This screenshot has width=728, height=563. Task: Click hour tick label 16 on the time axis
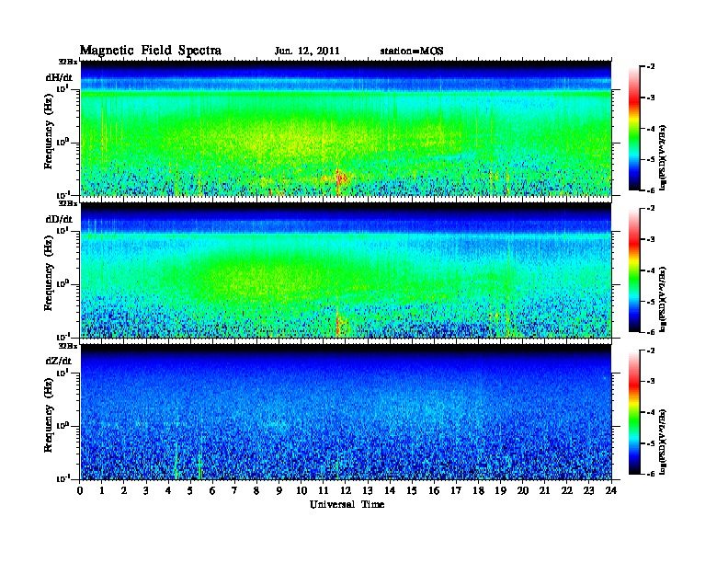click(x=434, y=491)
